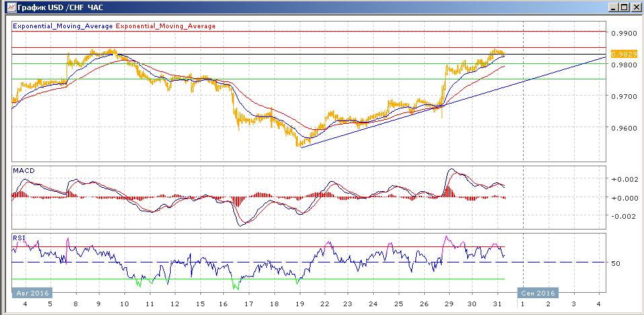Select day 29 on the time axis

pyautogui.click(x=447, y=304)
